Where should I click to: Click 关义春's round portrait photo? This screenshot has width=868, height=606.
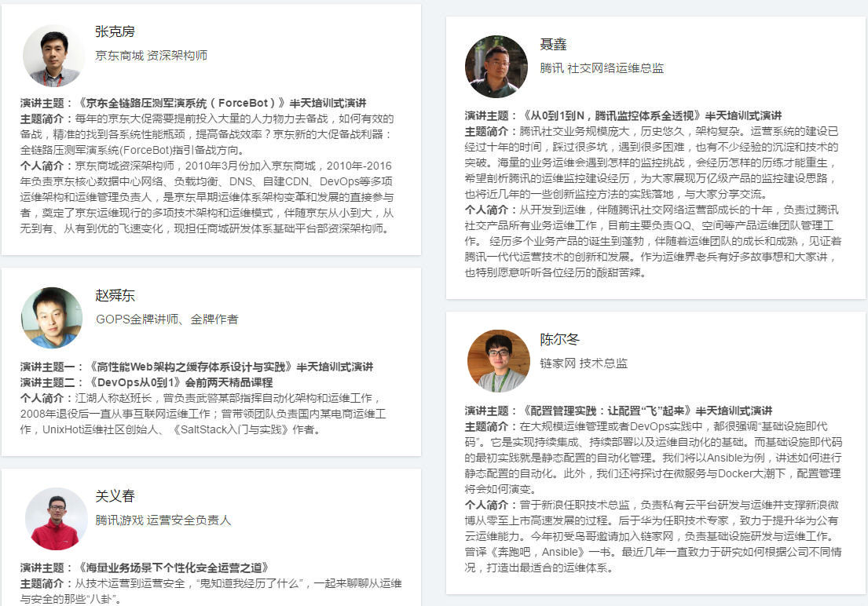[57, 519]
